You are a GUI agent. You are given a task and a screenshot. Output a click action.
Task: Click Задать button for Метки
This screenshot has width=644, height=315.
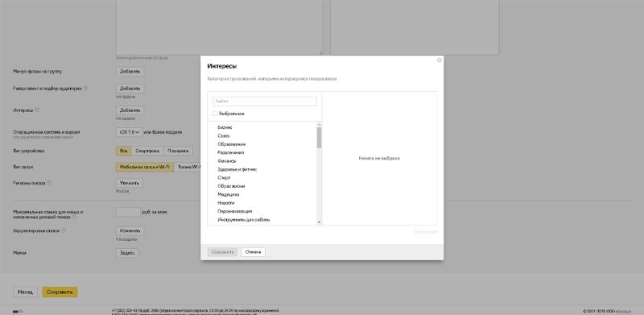tap(127, 253)
